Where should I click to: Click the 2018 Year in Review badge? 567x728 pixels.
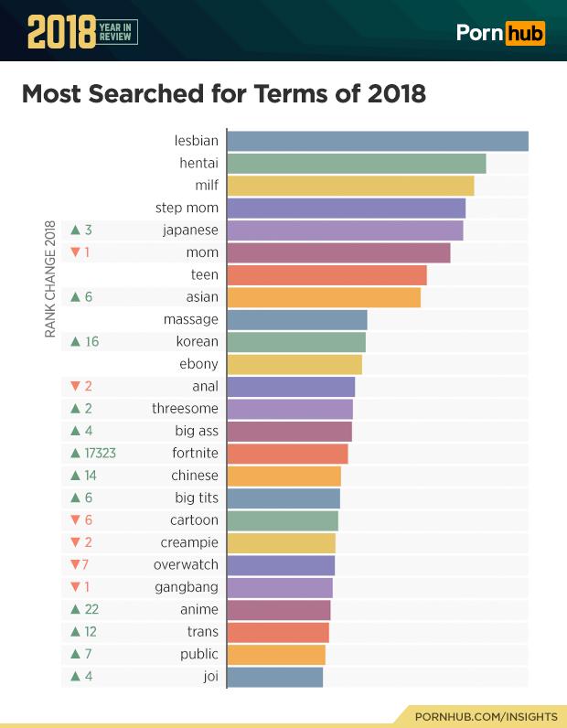click(82, 32)
